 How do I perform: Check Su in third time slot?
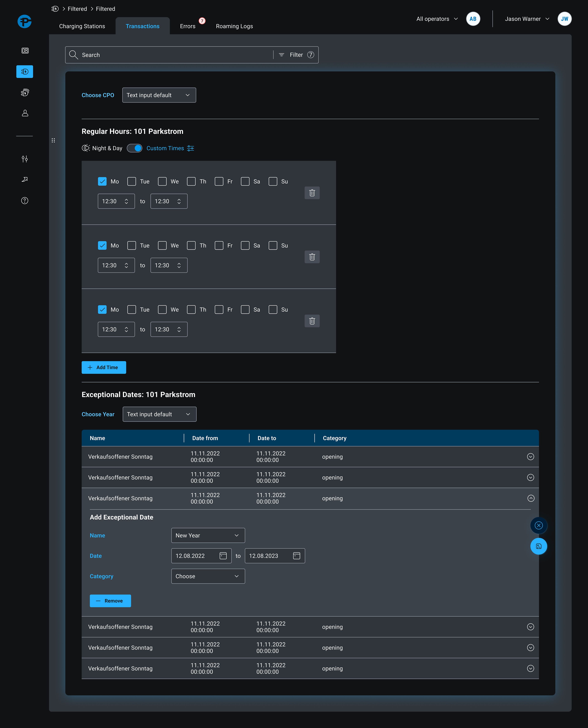pos(273,310)
